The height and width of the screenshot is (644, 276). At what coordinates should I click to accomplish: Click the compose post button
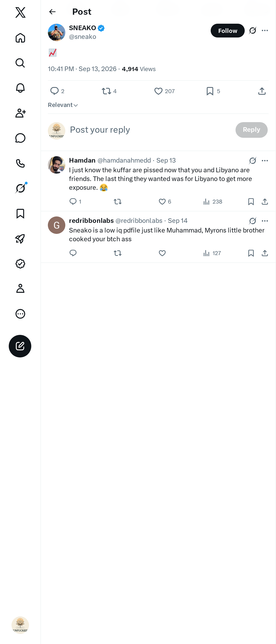[20, 346]
